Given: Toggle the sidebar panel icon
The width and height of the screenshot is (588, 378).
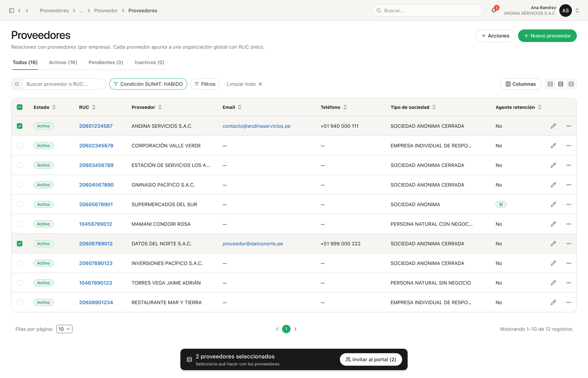Looking at the screenshot, I should (12, 10).
